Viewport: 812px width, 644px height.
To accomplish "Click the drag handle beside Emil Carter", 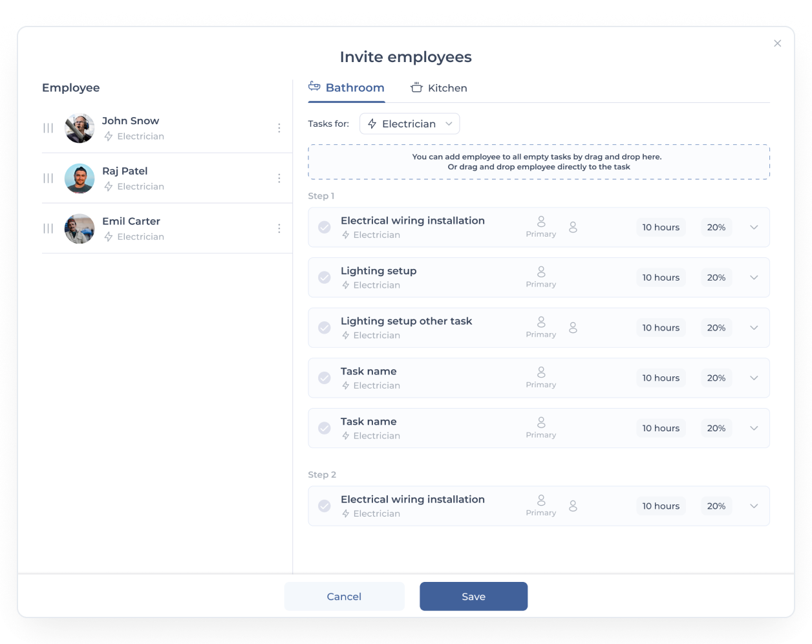I will click(48, 228).
